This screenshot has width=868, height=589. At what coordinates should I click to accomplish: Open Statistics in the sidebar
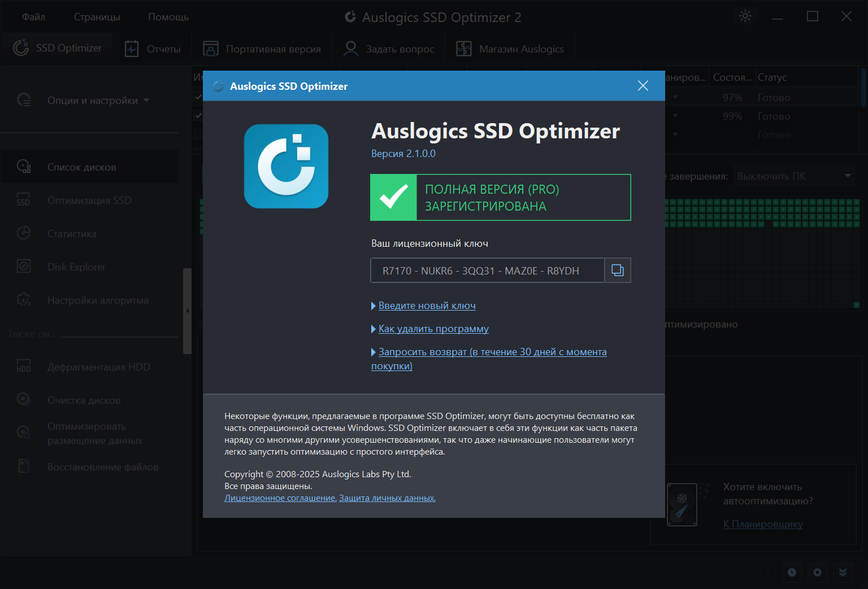click(72, 234)
